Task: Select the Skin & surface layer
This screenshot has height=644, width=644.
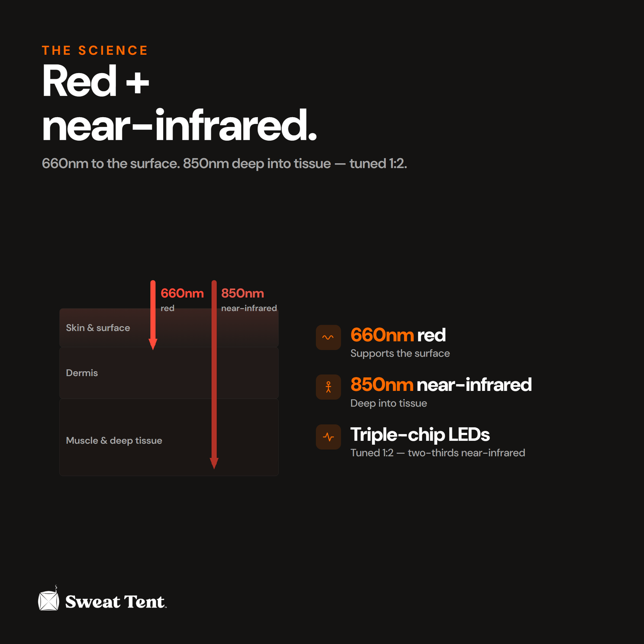Action: [x=169, y=328]
